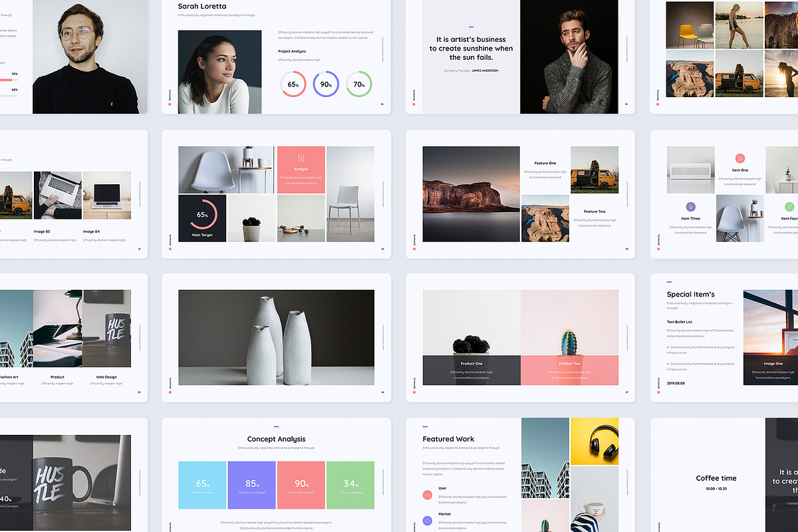This screenshot has width=798, height=532.
Task: Click the James Anderson company manager line
Action: click(x=471, y=70)
